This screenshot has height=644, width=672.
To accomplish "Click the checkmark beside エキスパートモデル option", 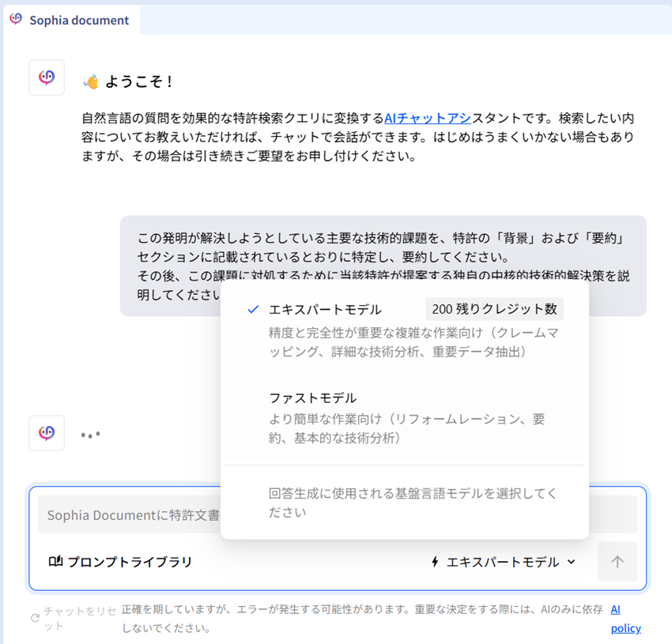I will (253, 310).
